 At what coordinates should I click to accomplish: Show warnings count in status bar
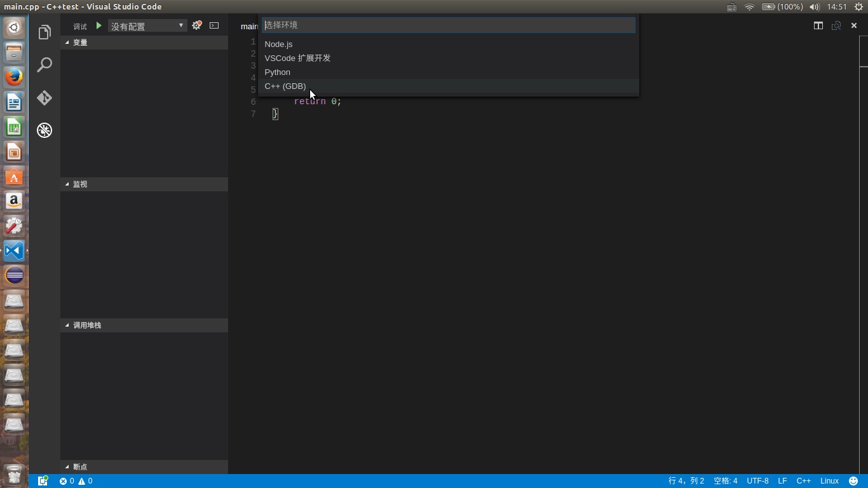pos(85,481)
